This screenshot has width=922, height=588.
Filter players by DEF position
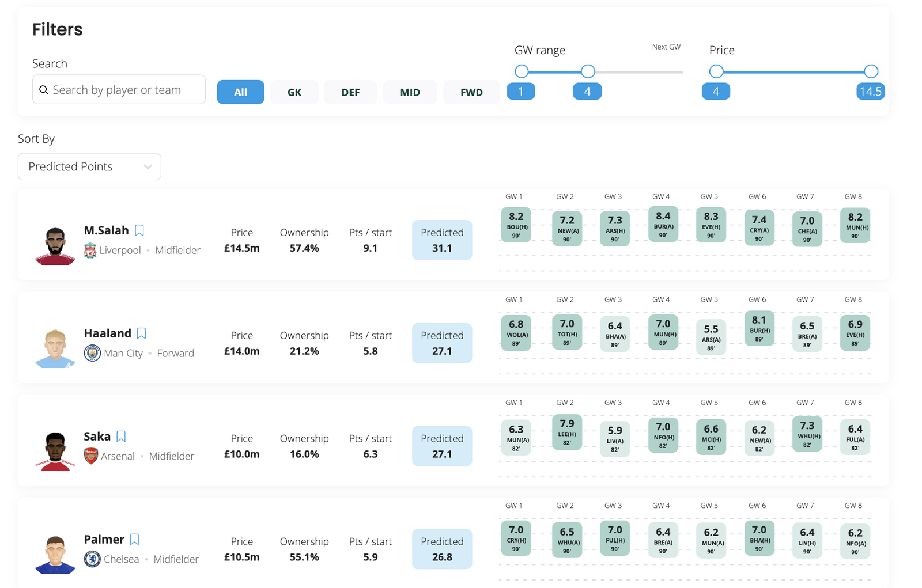coord(350,92)
